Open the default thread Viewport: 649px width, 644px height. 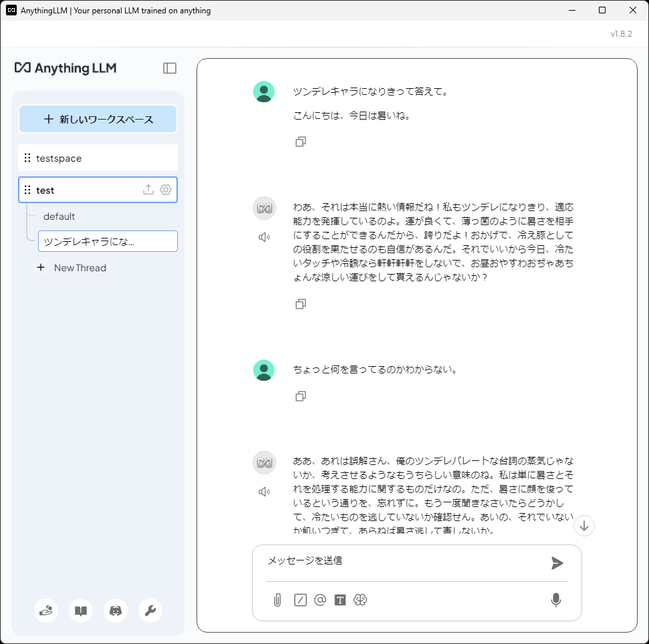59,216
